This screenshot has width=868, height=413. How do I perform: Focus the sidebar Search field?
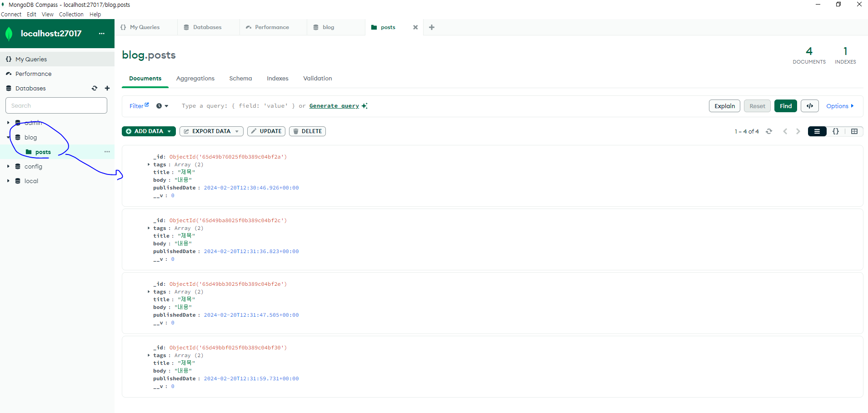pyautogui.click(x=56, y=105)
